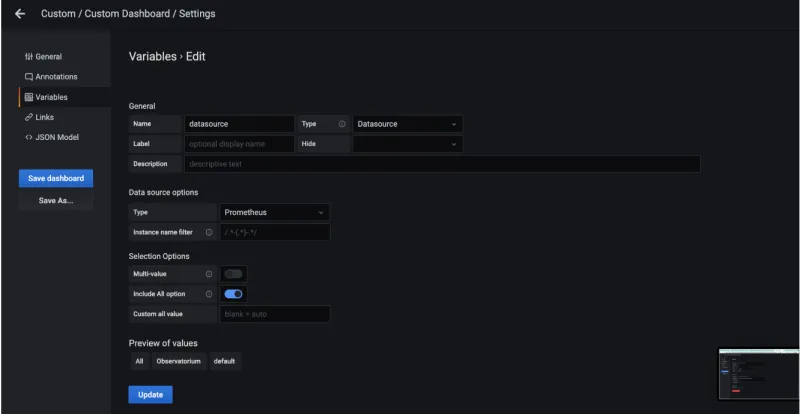Screen dimensions: 800x414
Task: Open the Hide dropdown
Action: coord(408,144)
